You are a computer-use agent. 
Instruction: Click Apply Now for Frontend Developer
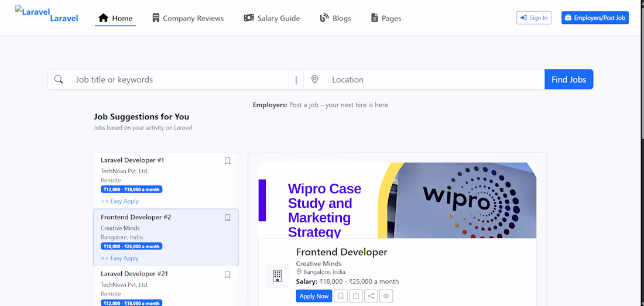(x=314, y=295)
